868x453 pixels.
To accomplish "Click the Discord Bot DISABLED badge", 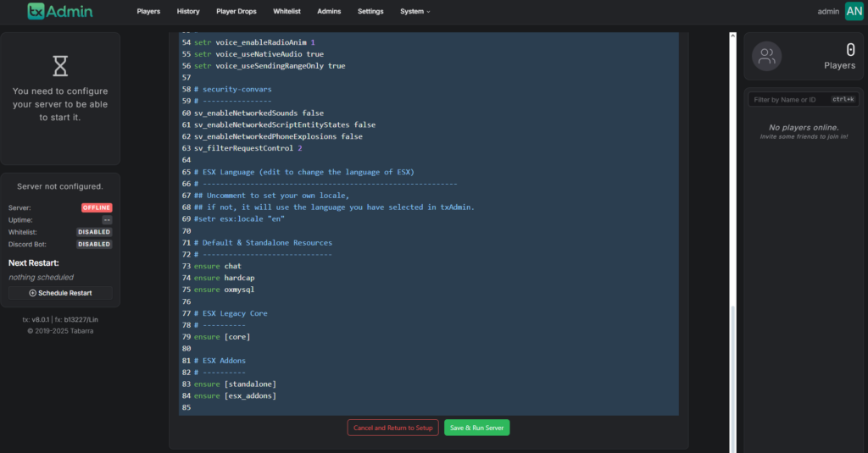I will point(94,245).
